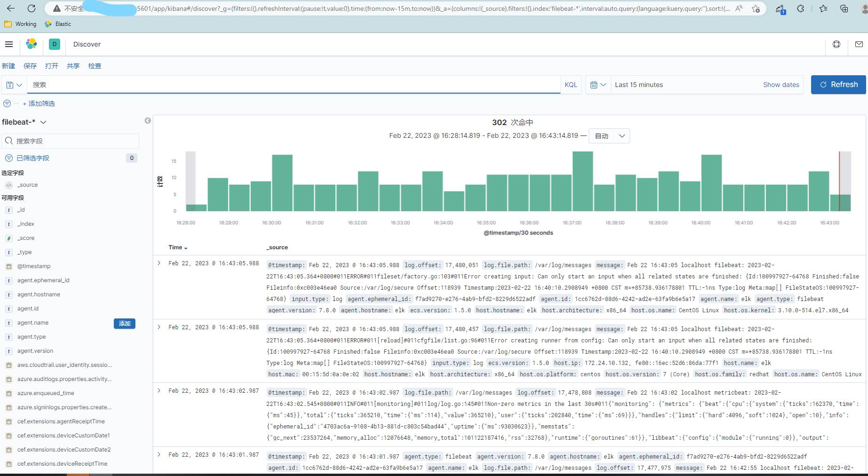Viewport: 868px width, 476px height.
Task: Click the Refresh button
Action: [838, 85]
